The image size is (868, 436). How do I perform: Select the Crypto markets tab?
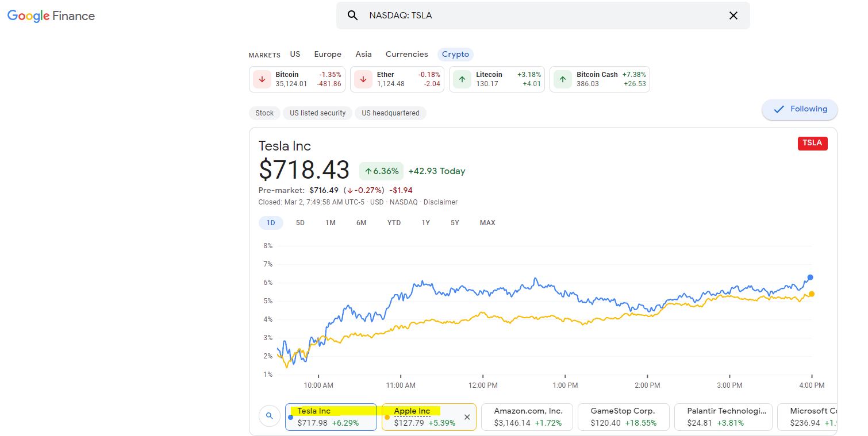click(x=455, y=54)
